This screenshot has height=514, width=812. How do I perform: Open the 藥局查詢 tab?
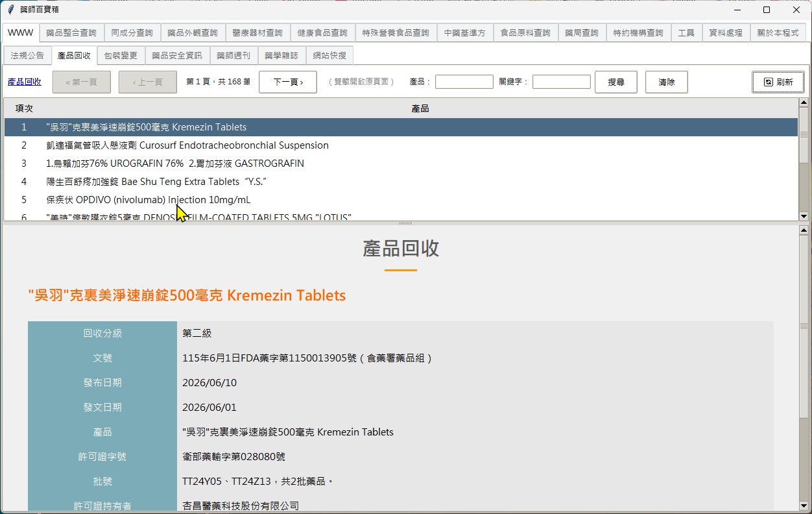(x=582, y=33)
